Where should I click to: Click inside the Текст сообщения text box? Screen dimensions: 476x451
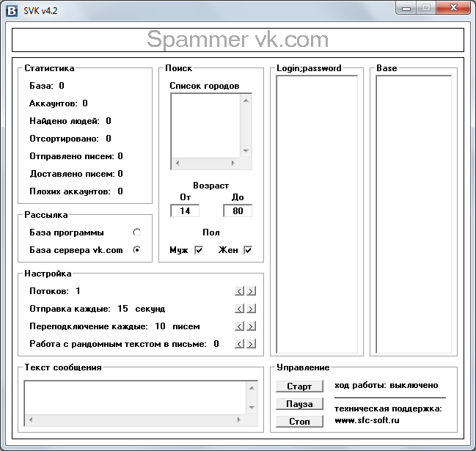135,397
